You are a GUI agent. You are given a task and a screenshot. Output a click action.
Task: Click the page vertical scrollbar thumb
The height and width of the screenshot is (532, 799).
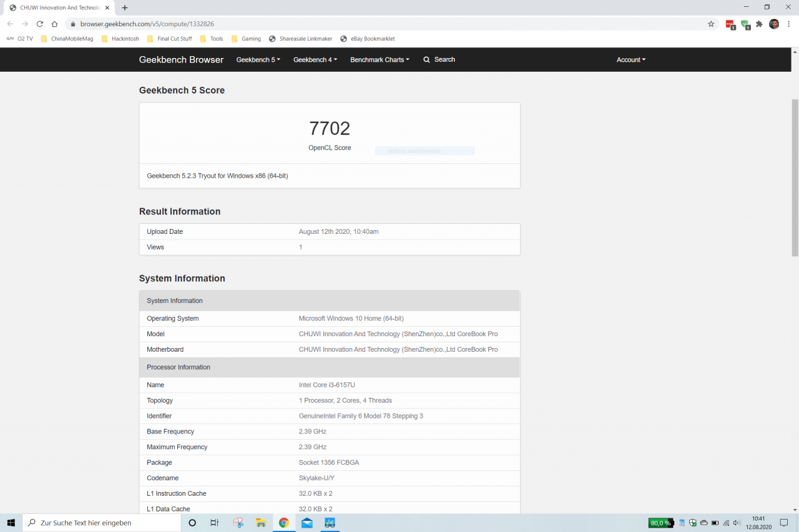pyautogui.click(x=795, y=178)
